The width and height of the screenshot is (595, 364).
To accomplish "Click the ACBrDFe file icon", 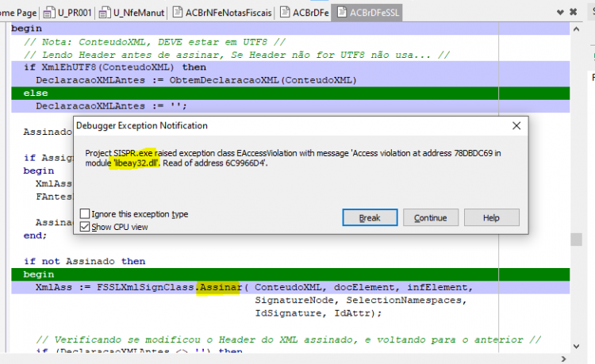I will 285,13.
